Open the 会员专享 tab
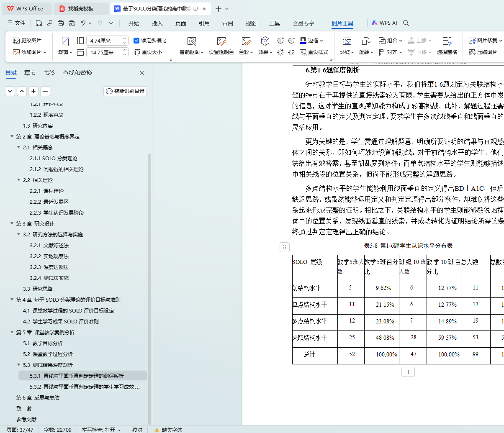 (x=303, y=23)
